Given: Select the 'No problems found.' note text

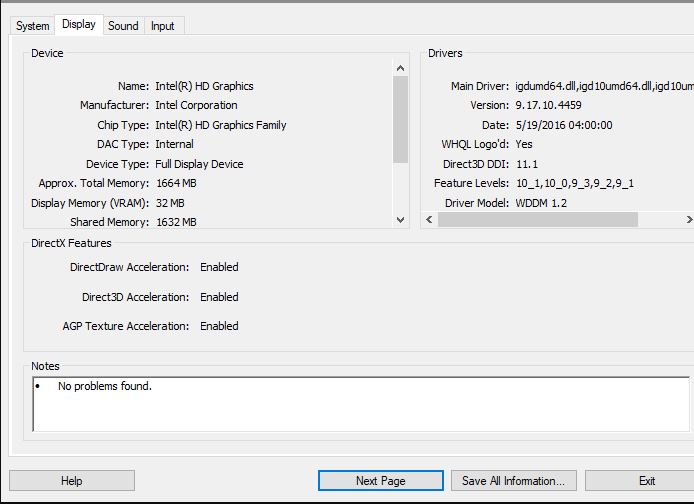Looking at the screenshot, I should 105,386.
